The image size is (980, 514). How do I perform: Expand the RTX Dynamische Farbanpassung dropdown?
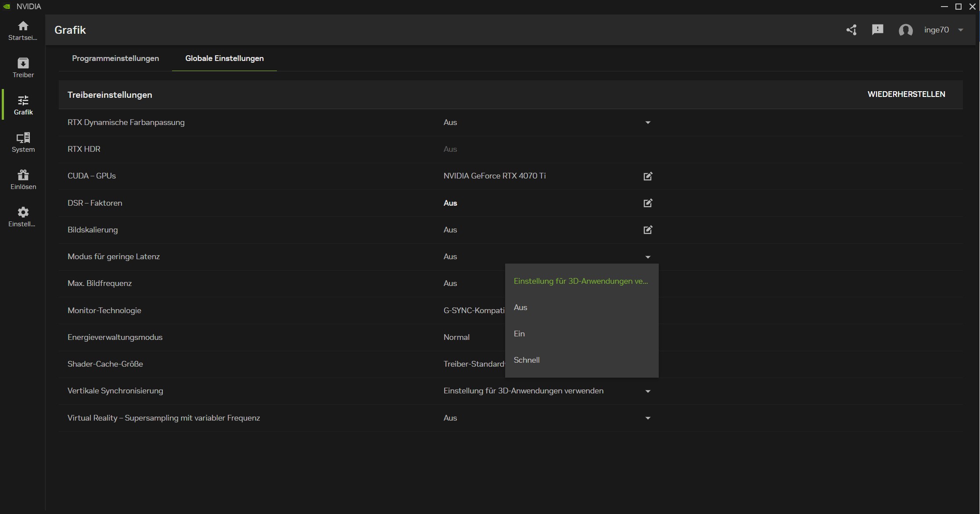point(648,123)
